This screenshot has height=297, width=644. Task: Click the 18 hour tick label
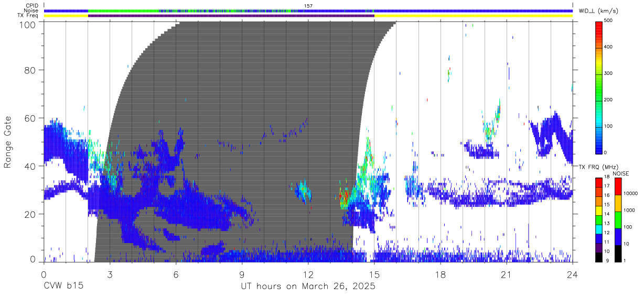441,274
